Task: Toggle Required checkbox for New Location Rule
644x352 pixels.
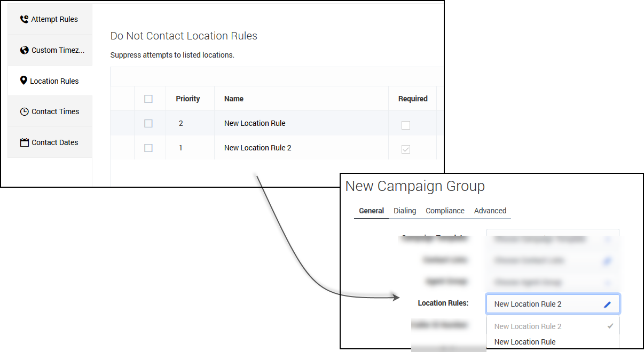Action: (x=406, y=125)
